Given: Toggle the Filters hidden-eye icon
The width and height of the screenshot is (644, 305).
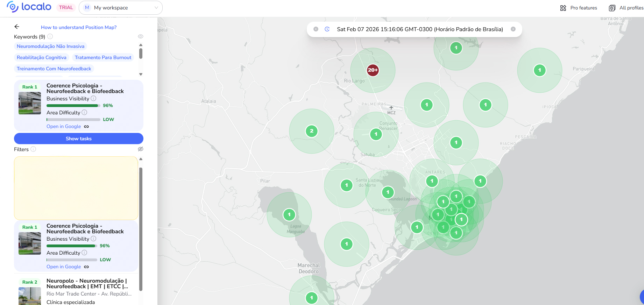Looking at the screenshot, I should [x=141, y=149].
